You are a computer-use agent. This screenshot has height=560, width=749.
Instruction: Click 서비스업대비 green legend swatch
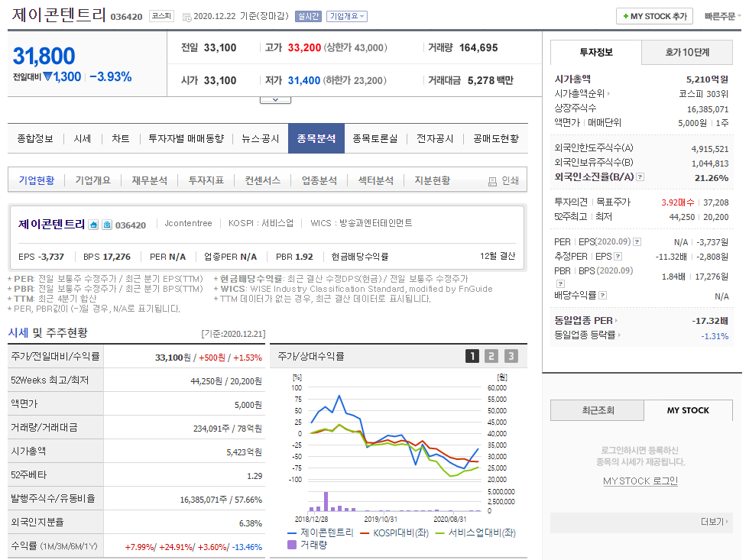(440, 533)
